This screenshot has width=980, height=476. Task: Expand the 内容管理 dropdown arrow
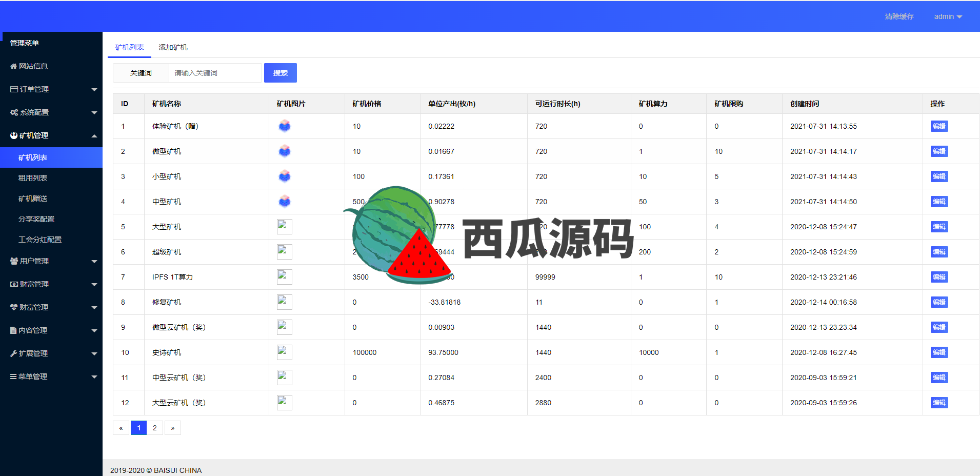[94, 331]
